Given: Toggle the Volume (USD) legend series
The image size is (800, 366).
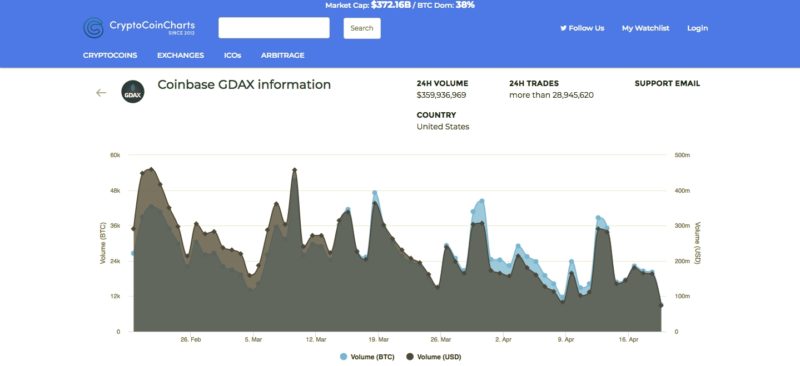Looking at the screenshot, I should pos(434,357).
